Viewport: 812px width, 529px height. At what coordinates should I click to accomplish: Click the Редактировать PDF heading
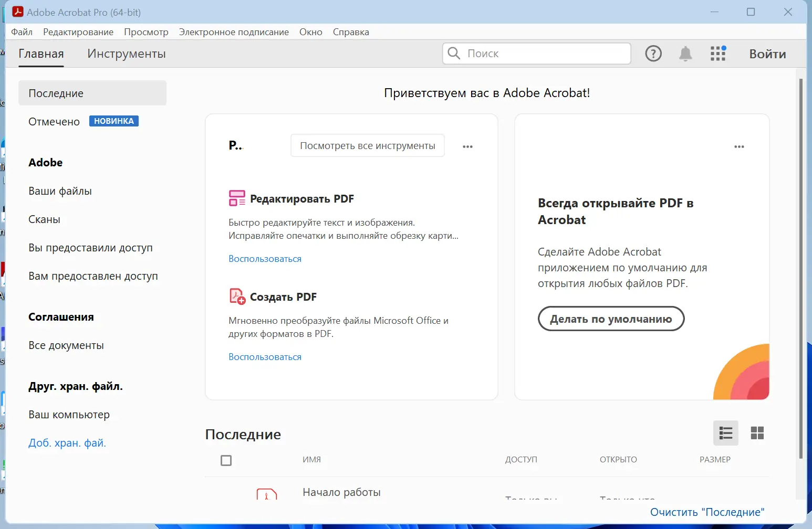point(302,198)
